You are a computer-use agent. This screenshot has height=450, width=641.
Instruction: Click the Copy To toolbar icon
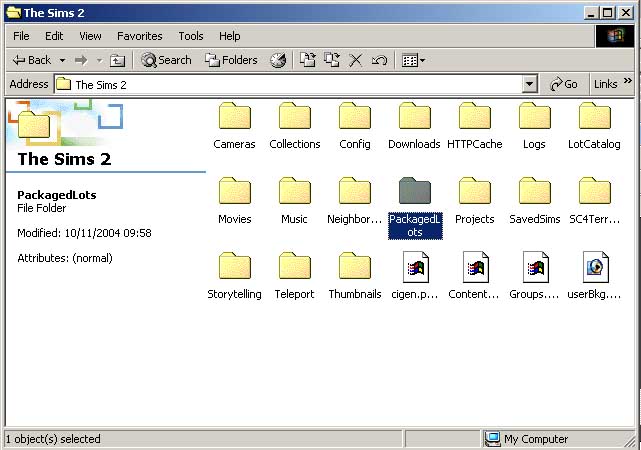[x=332, y=60]
